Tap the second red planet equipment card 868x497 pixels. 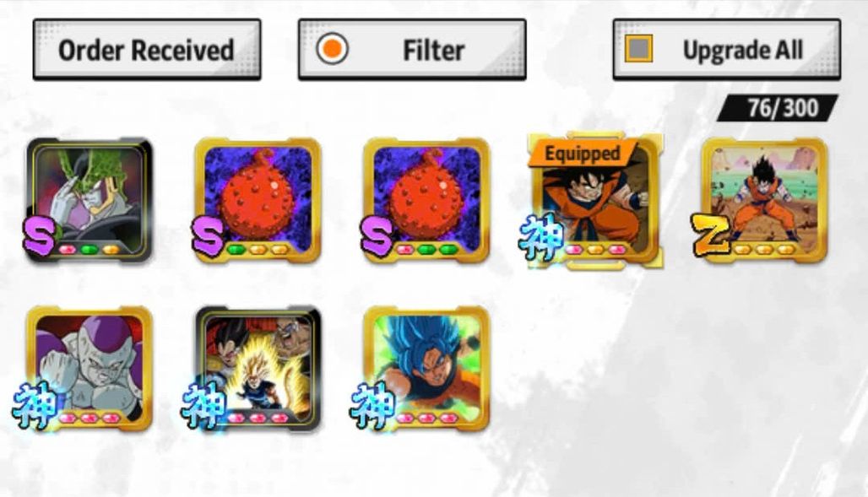[x=426, y=200]
